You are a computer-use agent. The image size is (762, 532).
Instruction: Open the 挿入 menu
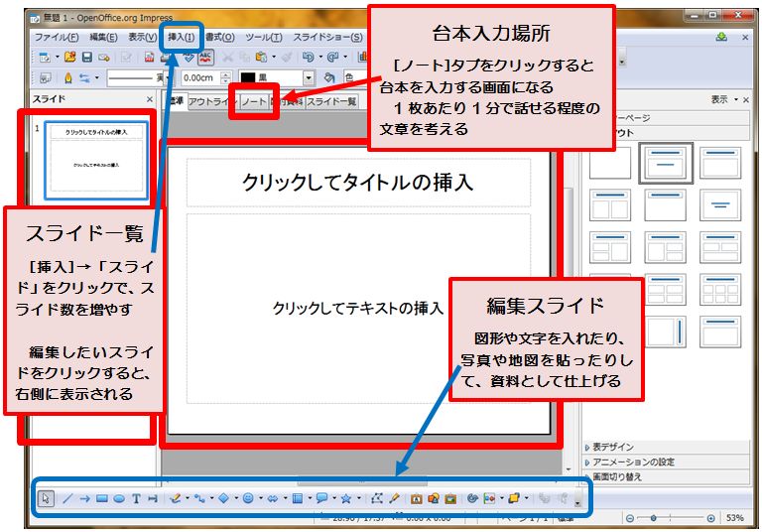tap(182, 37)
